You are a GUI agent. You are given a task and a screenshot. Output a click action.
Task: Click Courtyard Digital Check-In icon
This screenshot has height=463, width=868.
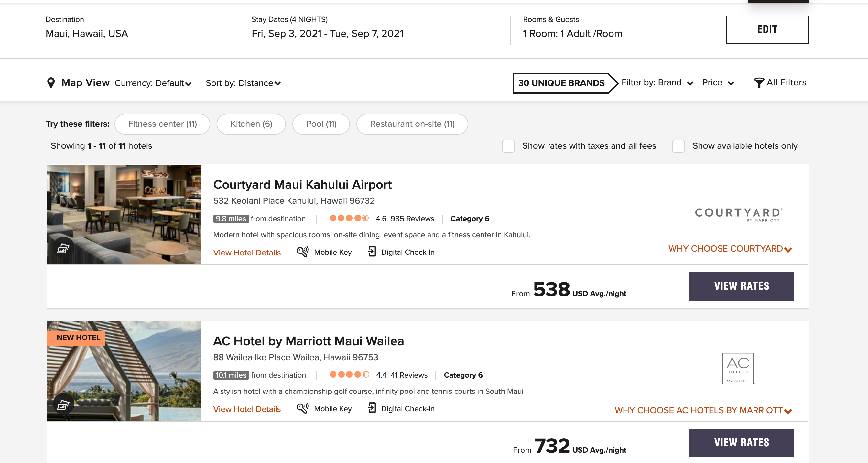coord(372,252)
